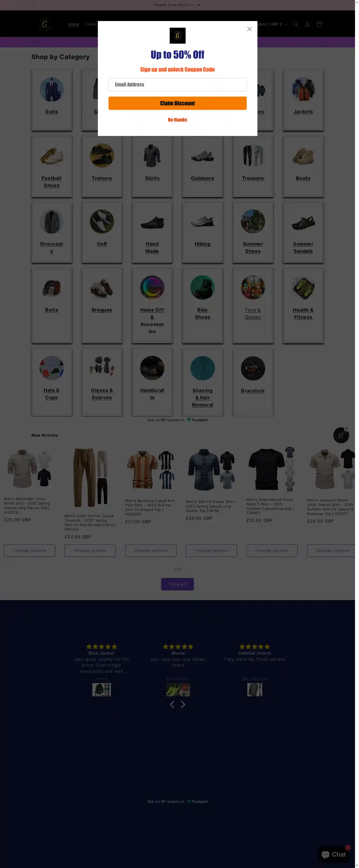Open the Football Shoes category thumbnail
The height and width of the screenshot is (868, 359).
click(x=52, y=156)
